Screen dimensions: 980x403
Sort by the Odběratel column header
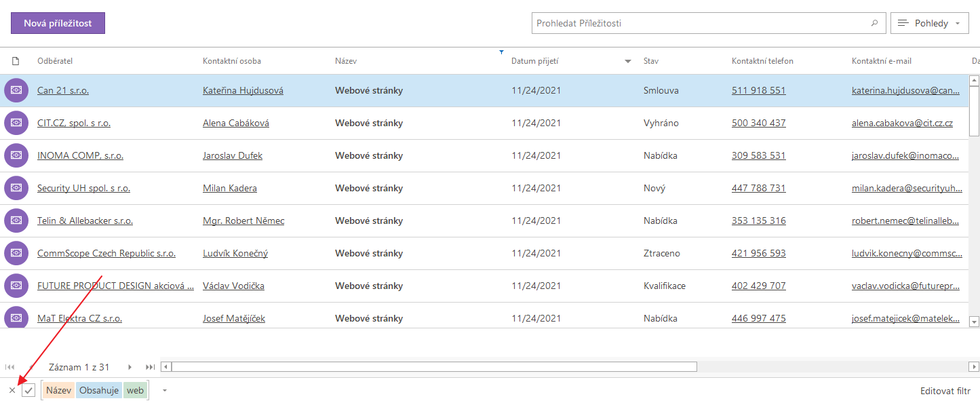click(55, 61)
